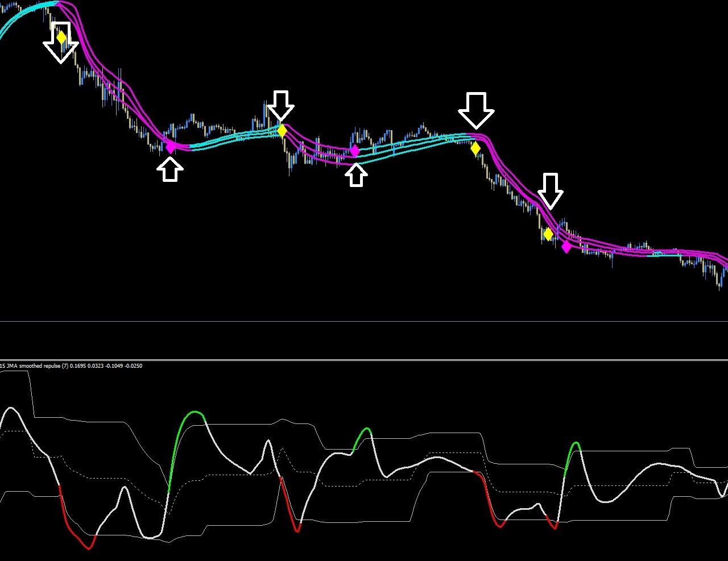Select the yellow diamond inside the first down arrow
The width and height of the screenshot is (728, 561).
click(61, 38)
